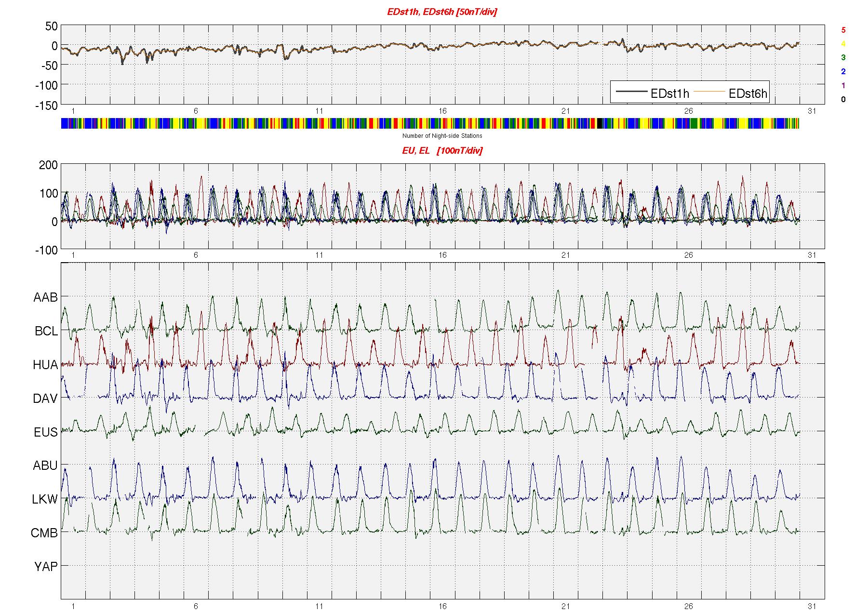Click the LKW station label
The width and height of the screenshot is (868, 611).
click(45, 499)
